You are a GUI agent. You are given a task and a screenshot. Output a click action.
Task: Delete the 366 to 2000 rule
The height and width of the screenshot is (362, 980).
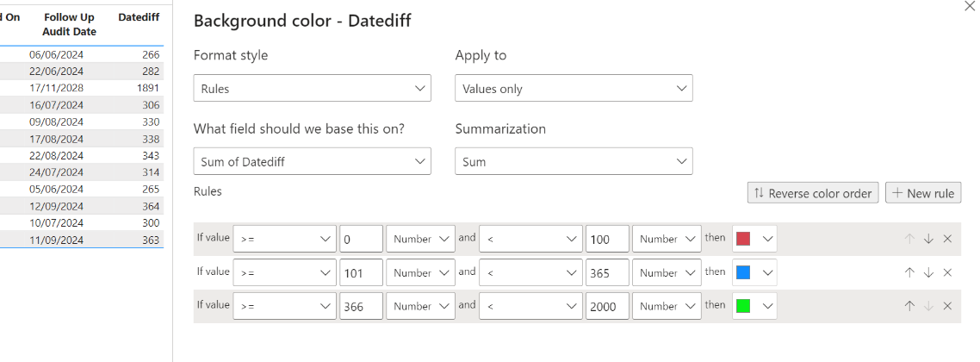pos(947,306)
